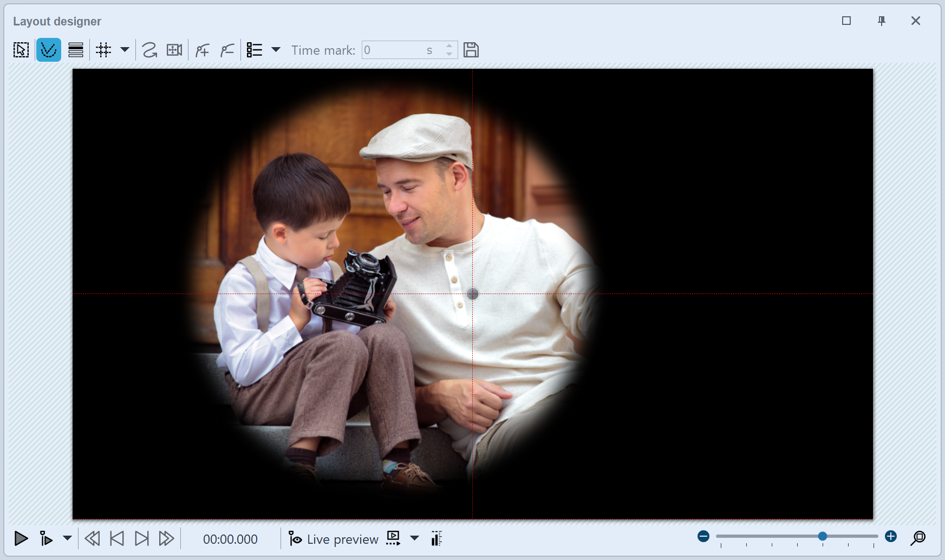Save layout with the floppy disk icon
945x560 pixels.
point(471,50)
